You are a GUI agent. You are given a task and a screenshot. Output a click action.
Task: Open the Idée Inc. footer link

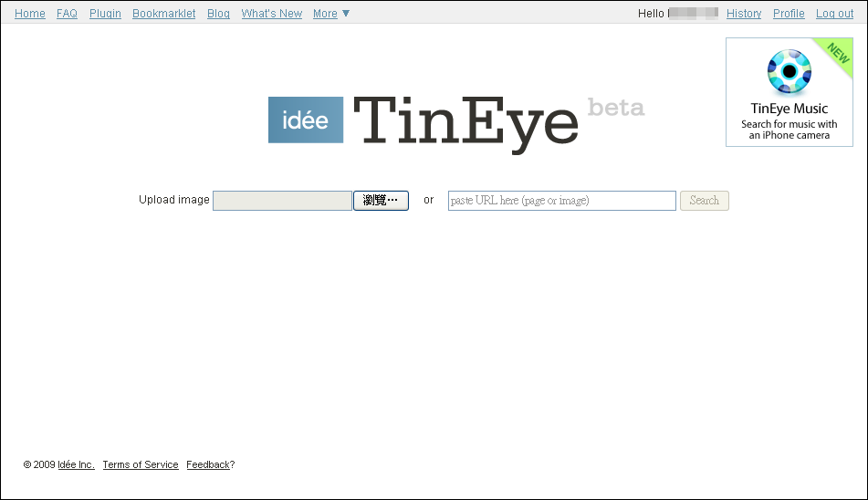tap(76, 464)
